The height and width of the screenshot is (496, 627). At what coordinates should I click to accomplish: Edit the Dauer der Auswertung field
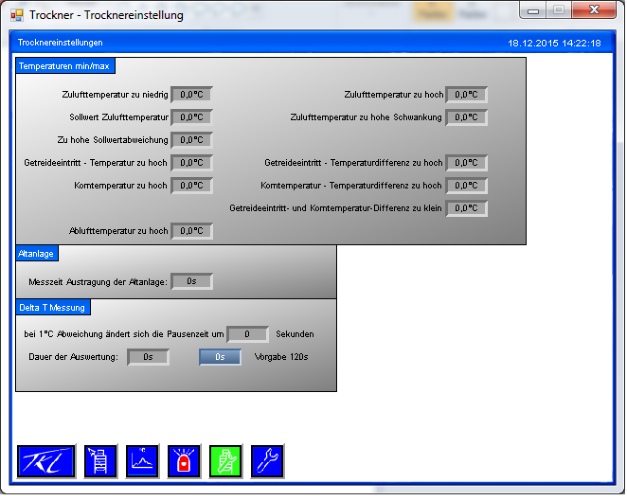(148, 356)
